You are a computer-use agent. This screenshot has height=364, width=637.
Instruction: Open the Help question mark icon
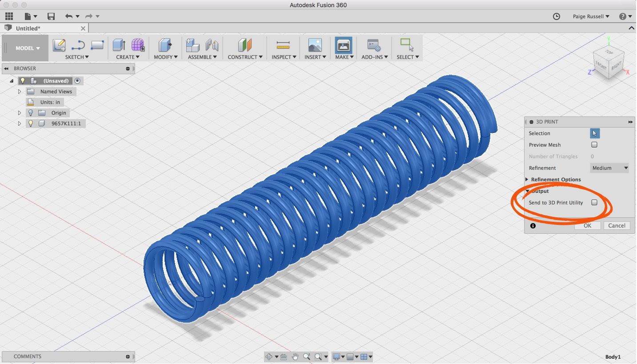click(623, 16)
